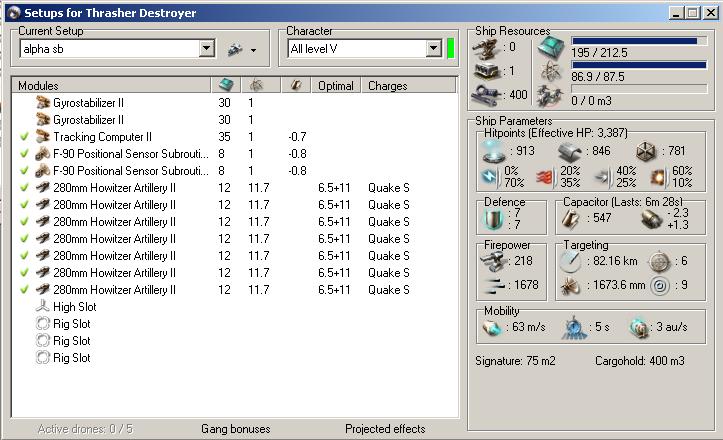Click the capacitor recharge icon
Image resolution: width=723 pixels, height=440 pixels.
tap(652, 220)
